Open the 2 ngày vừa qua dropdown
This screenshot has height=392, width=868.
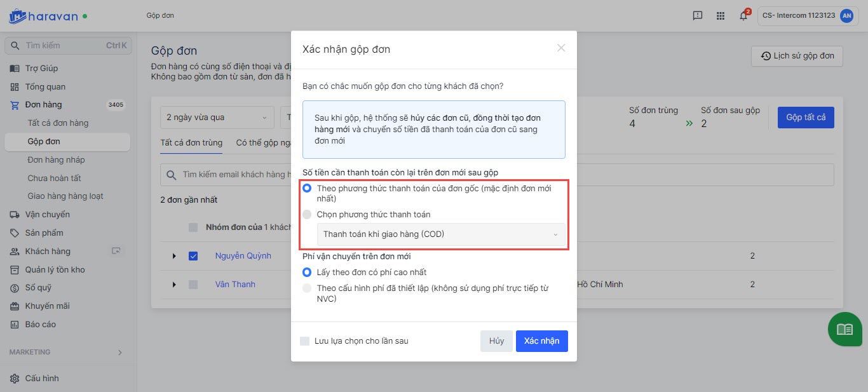217,118
